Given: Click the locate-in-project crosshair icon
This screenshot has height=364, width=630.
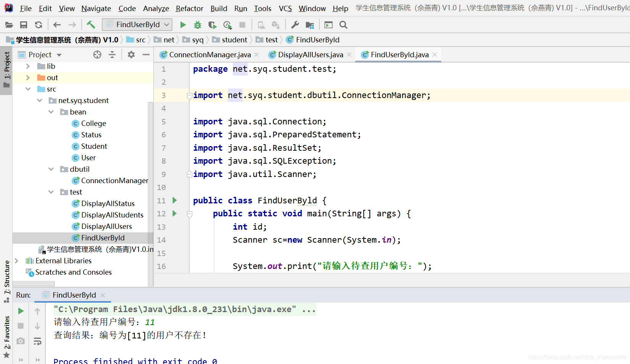Looking at the screenshot, I should tap(97, 55).
